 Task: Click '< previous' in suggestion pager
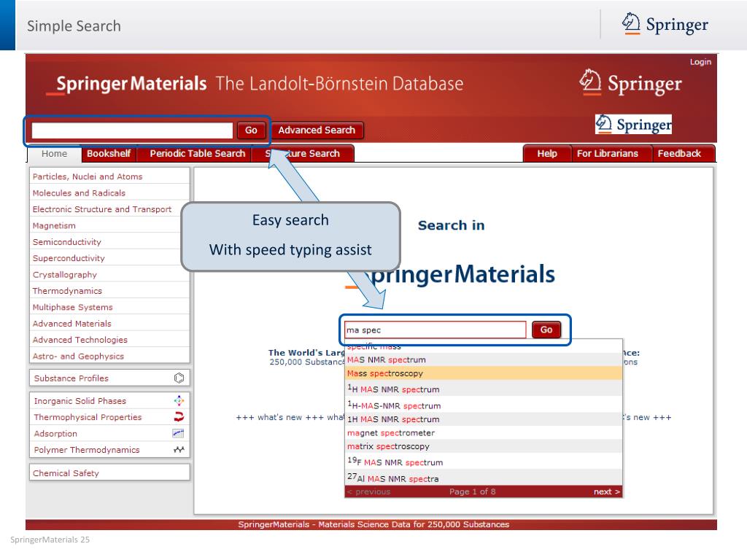coord(368,491)
